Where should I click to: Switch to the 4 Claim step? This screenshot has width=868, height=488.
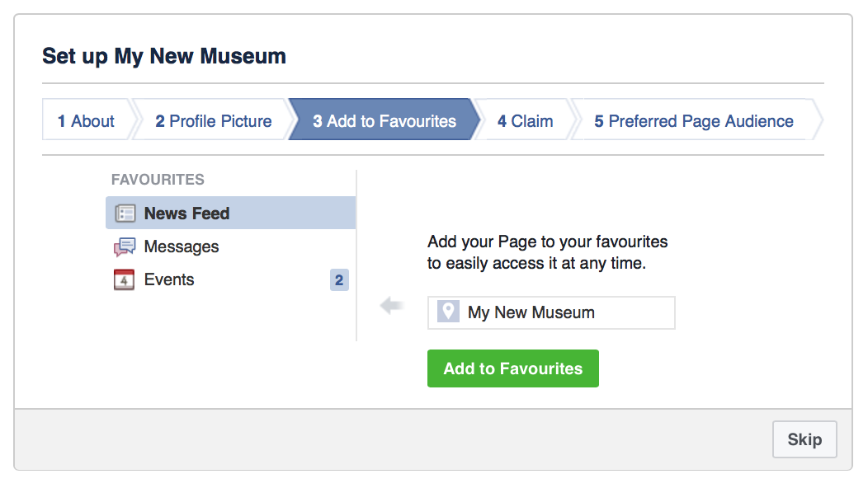pyautogui.click(x=526, y=120)
